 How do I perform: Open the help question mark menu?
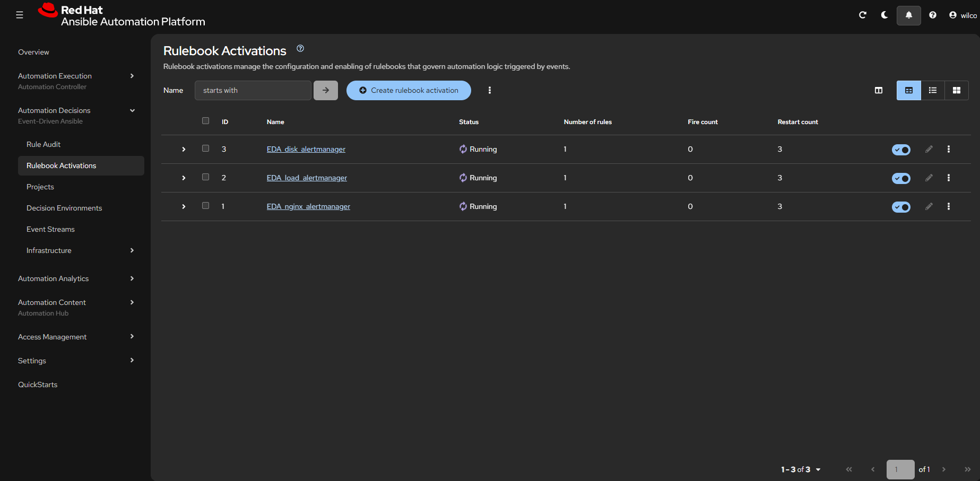click(x=933, y=15)
